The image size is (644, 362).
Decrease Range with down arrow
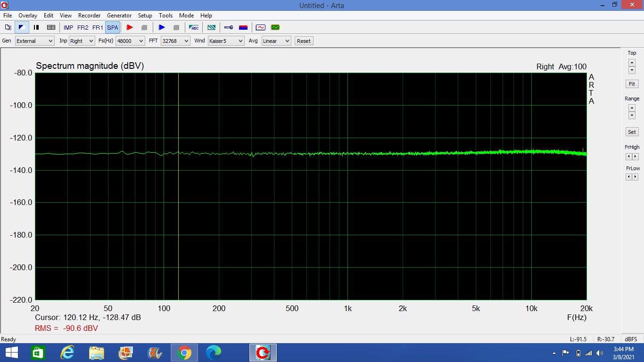click(632, 116)
